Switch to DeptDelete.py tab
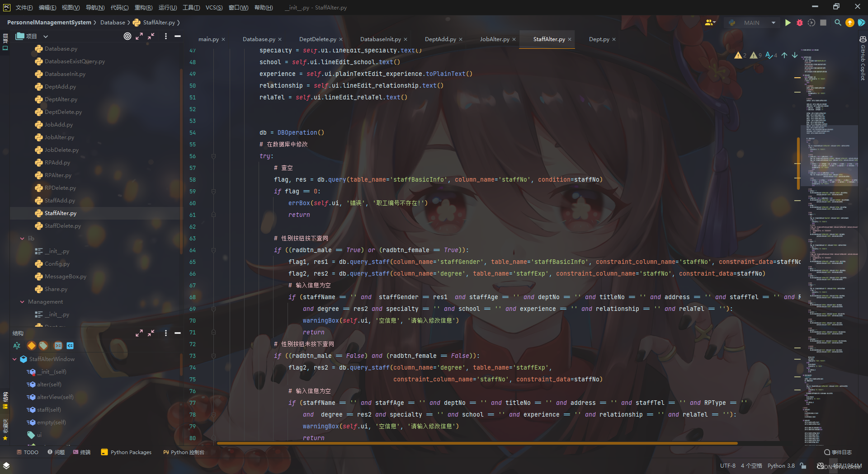 [317, 39]
